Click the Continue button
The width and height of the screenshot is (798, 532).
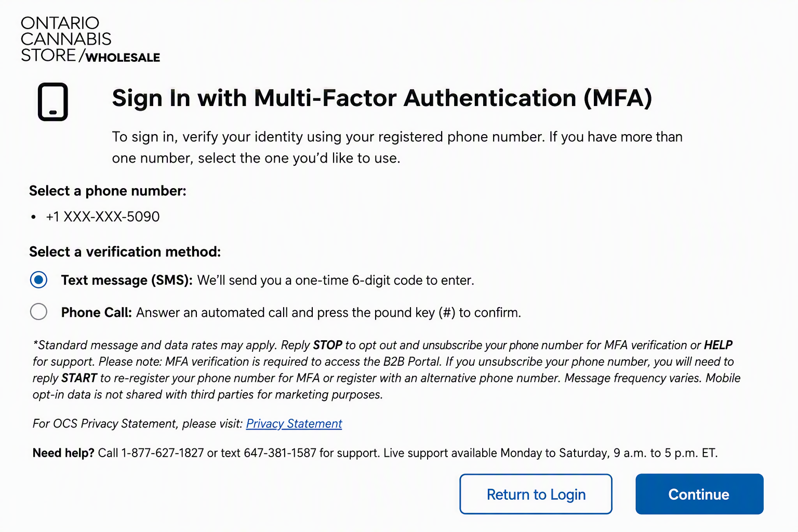click(699, 494)
